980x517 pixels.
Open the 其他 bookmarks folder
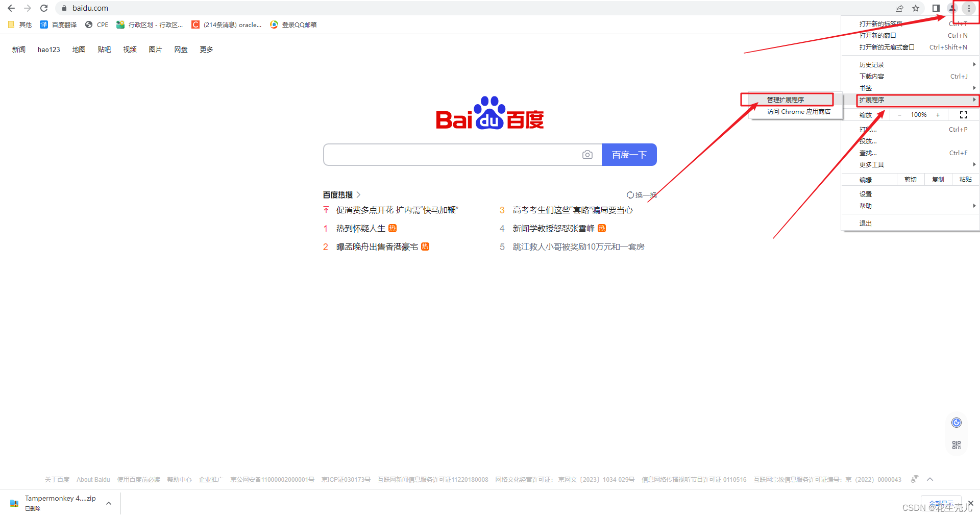pos(20,24)
